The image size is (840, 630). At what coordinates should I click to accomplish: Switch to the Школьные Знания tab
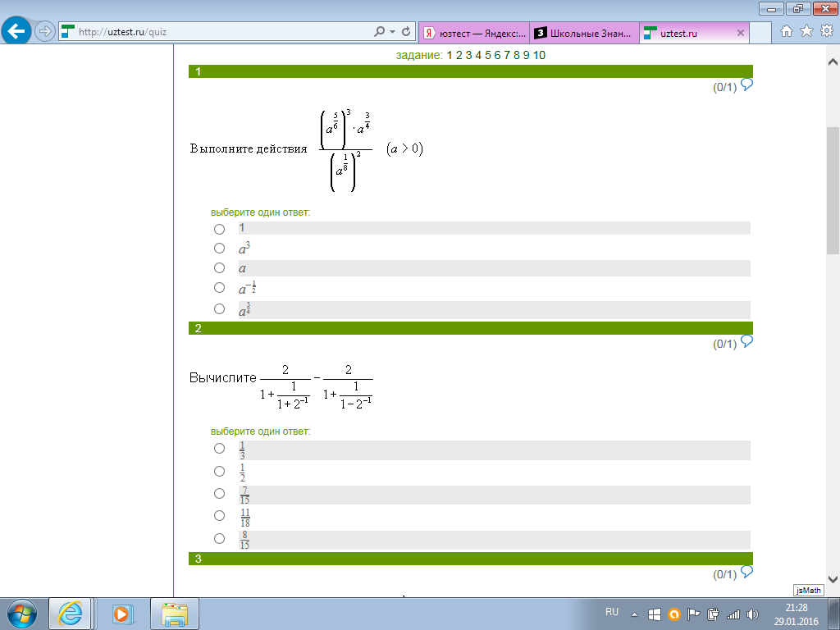point(582,34)
